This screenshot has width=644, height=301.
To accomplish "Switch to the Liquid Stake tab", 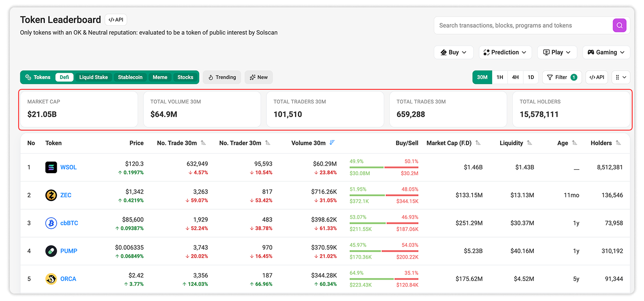I will [x=93, y=77].
